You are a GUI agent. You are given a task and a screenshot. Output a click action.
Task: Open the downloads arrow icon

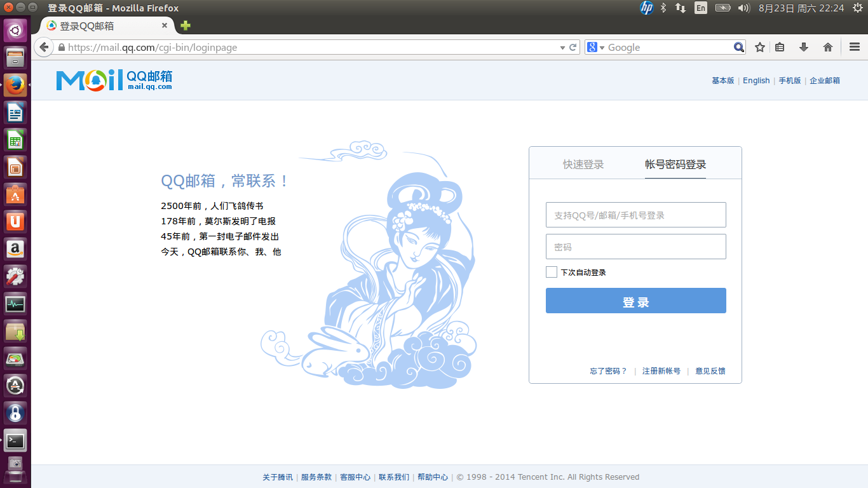(x=803, y=47)
